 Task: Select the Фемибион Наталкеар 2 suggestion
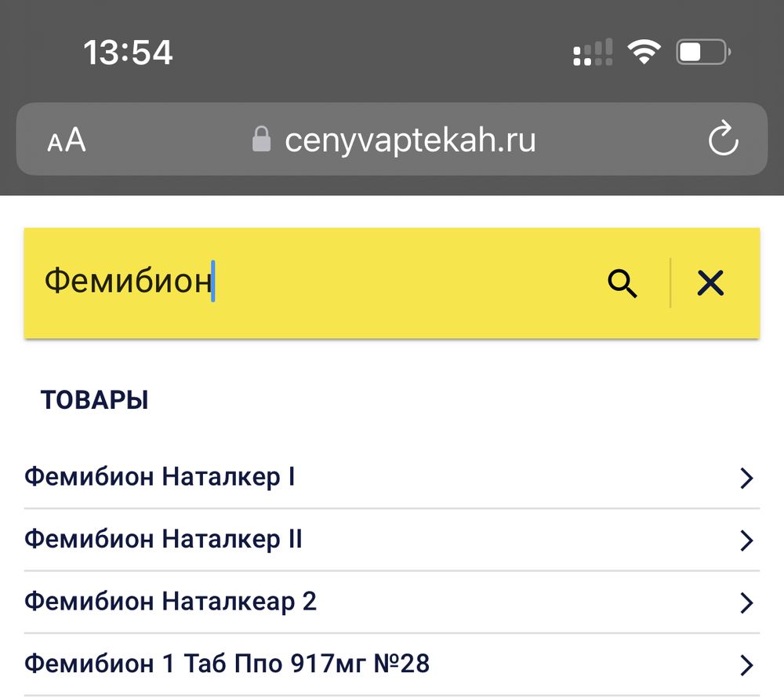tap(171, 603)
